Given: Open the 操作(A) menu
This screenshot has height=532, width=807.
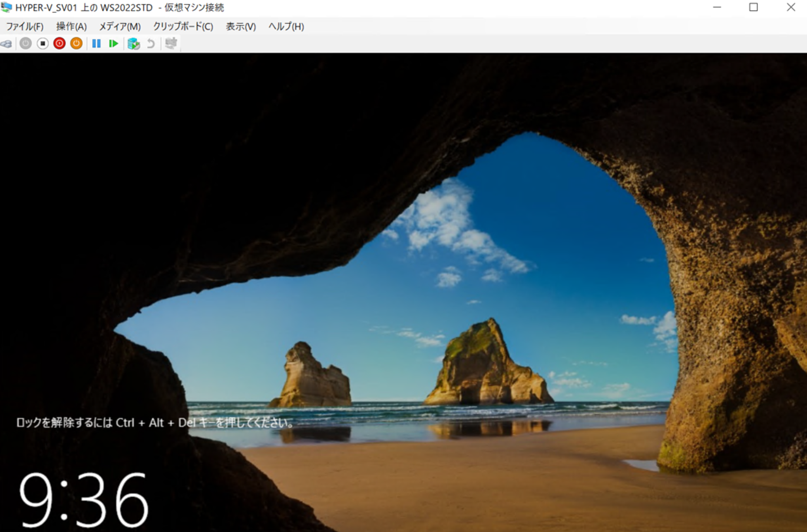Looking at the screenshot, I should coord(71,26).
